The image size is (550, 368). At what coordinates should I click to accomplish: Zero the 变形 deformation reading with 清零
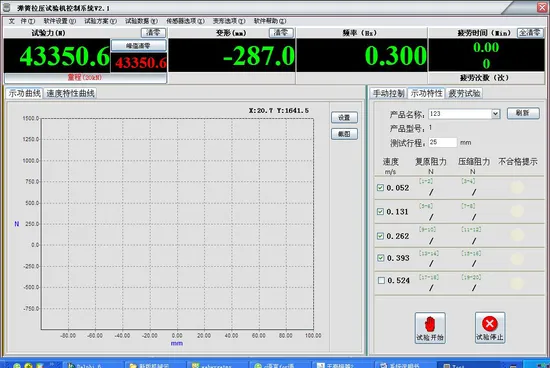281,33
